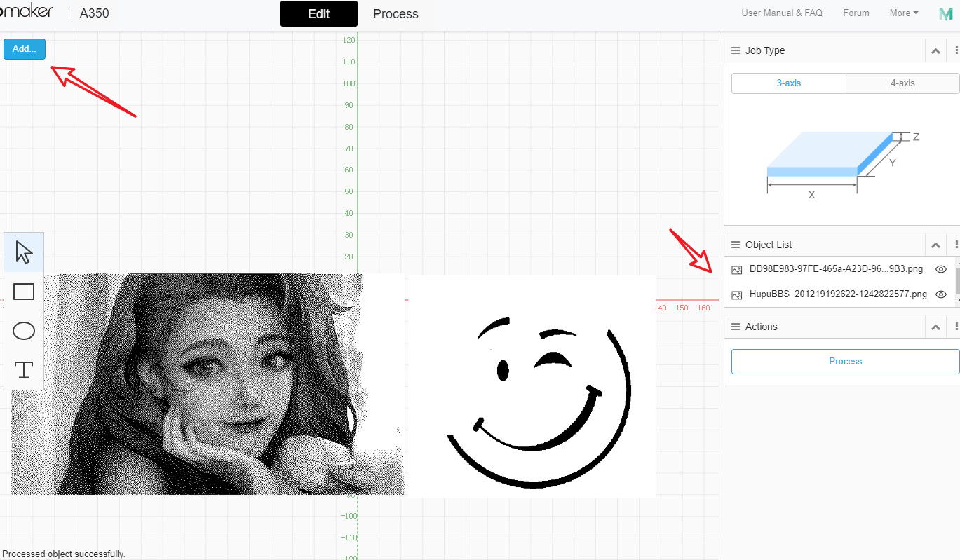Screen dimensions: 960x560
Task: Open the Actions panel options menu
Action: [958, 326]
